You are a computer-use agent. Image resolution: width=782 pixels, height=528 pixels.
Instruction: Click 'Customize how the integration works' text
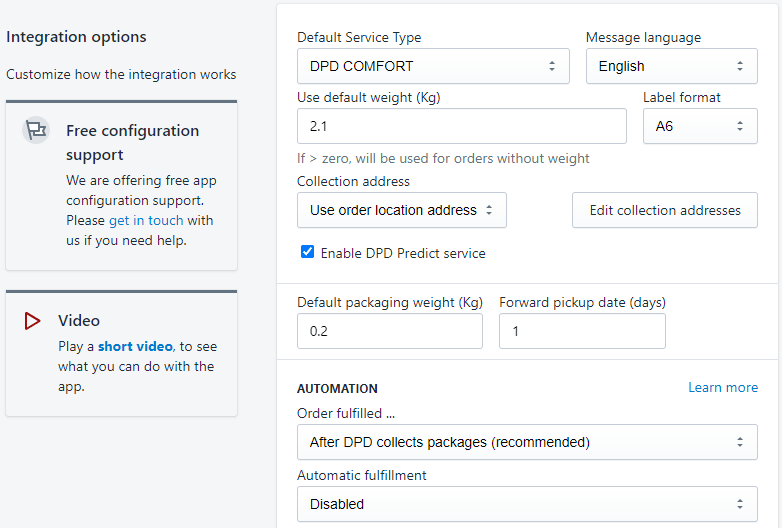(x=121, y=74)
